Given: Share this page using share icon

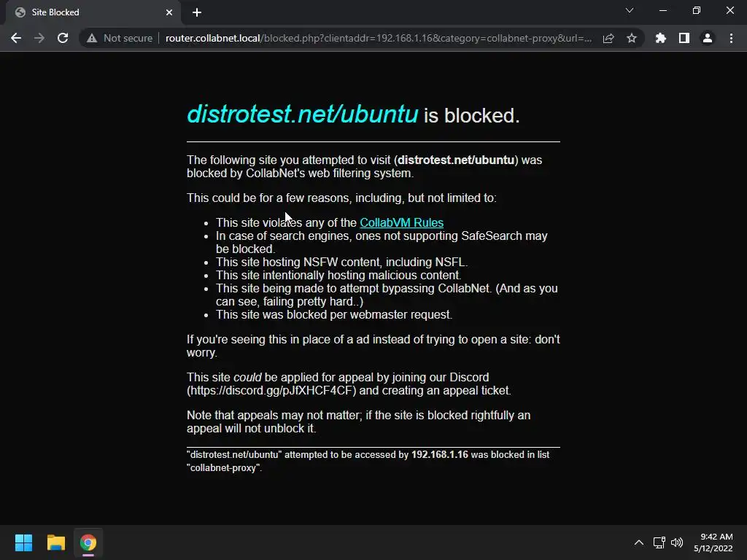Looking at the screenshot, I should [x=608, y=38].
